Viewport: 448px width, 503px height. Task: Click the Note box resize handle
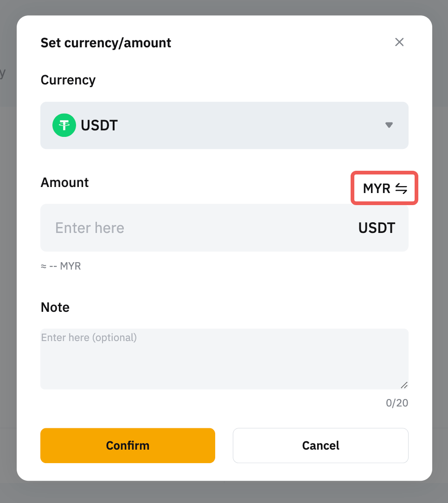[x=404, y=385]
